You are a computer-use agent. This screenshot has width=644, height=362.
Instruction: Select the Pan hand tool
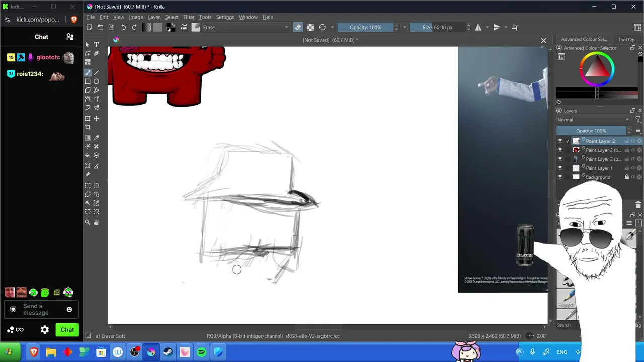pos(96,222)
